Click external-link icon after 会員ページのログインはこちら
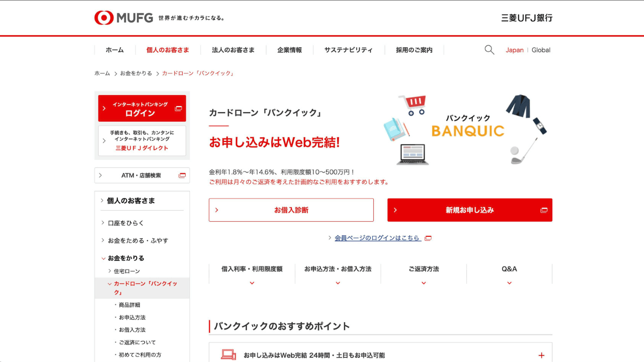Viewport: 644px width, 362px height. 428,238
